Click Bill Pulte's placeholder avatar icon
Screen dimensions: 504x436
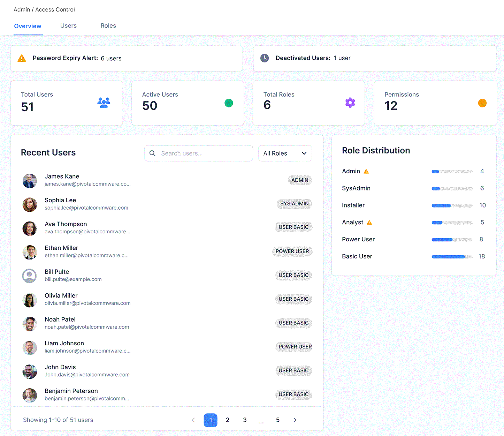30,276
